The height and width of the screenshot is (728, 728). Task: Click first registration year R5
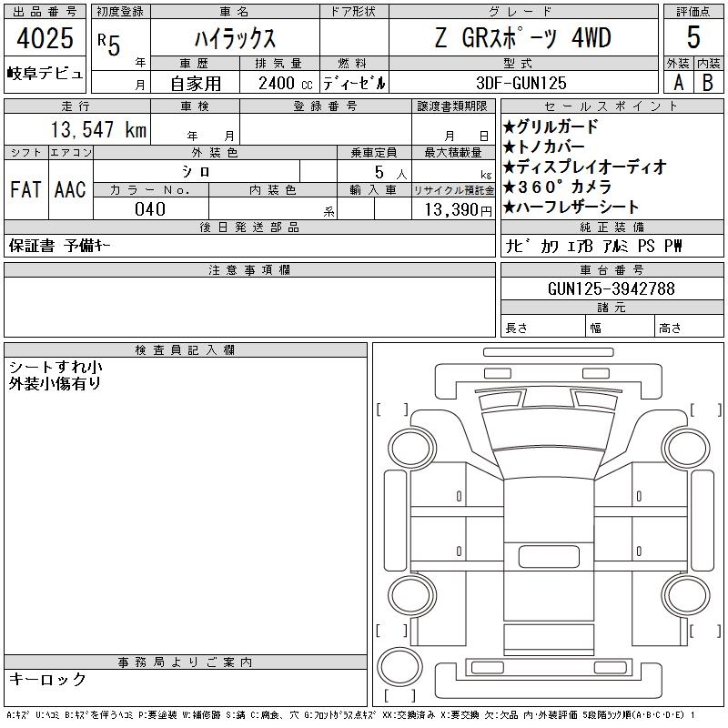[109, 45]
